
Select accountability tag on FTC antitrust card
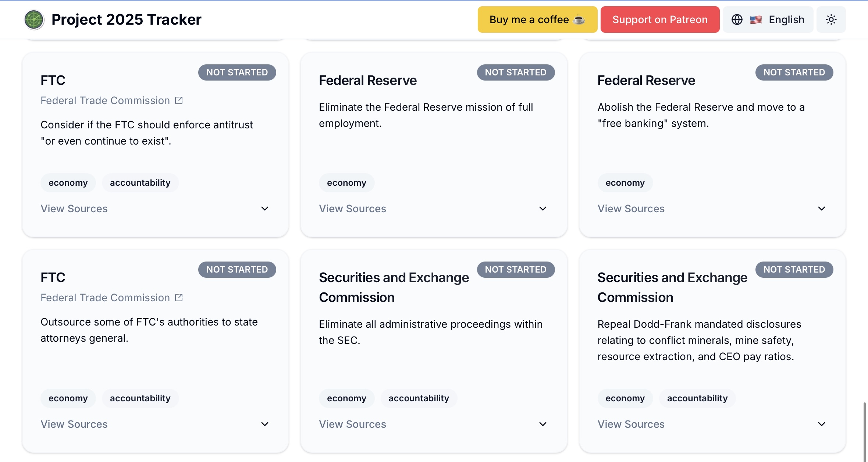pyautogui.click(x=140, y=183)
